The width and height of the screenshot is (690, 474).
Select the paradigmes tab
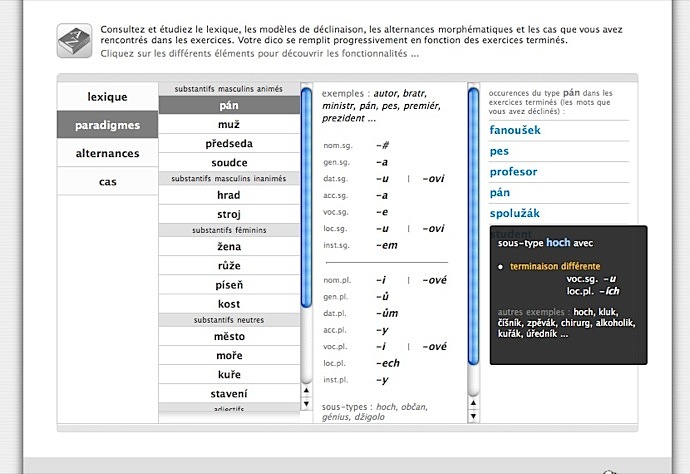click(x=107, y=125)
